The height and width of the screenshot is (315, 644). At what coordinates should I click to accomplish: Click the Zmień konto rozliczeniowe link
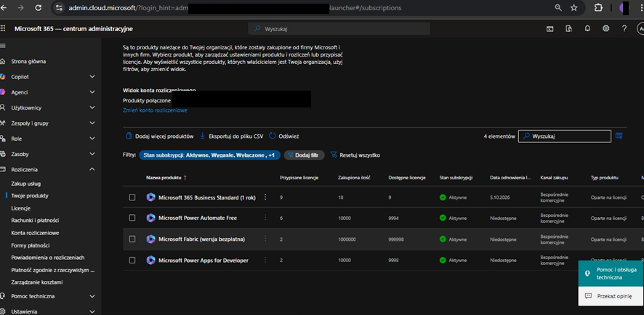[x=155, y=110]
